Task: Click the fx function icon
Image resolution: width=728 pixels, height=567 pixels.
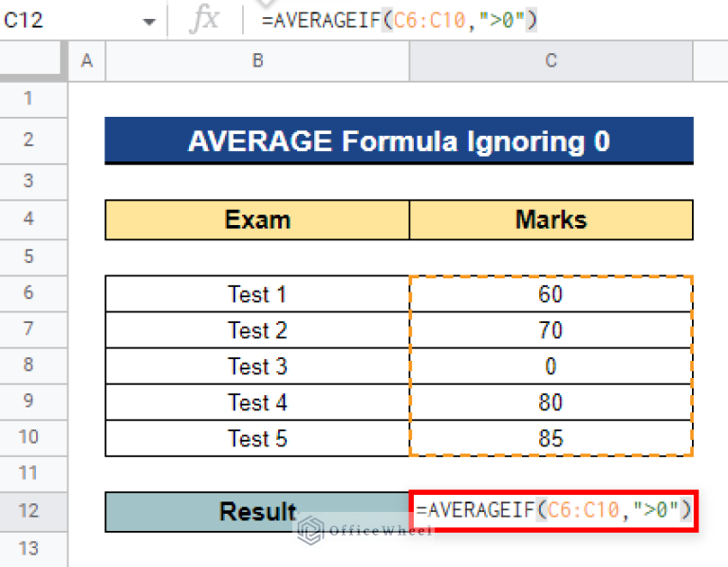Action: (x=203, y=20)
